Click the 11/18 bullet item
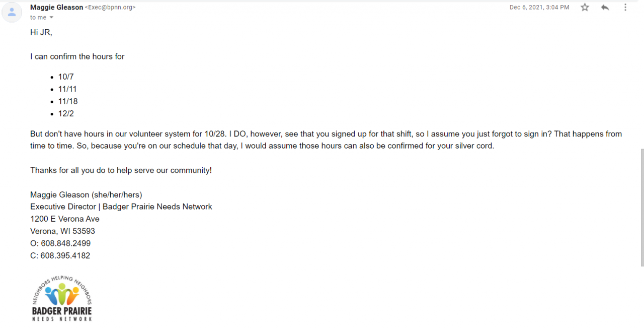This screenshot has height=329, width=644. tap(68, 101)
